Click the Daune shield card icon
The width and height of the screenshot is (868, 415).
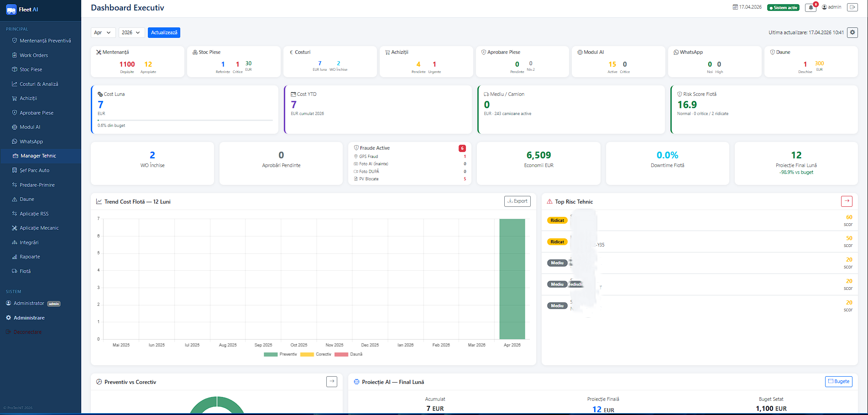[773, 52]
